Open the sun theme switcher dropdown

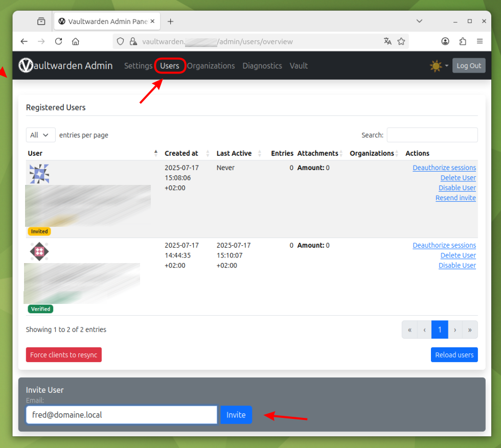[x=439, y=66]
